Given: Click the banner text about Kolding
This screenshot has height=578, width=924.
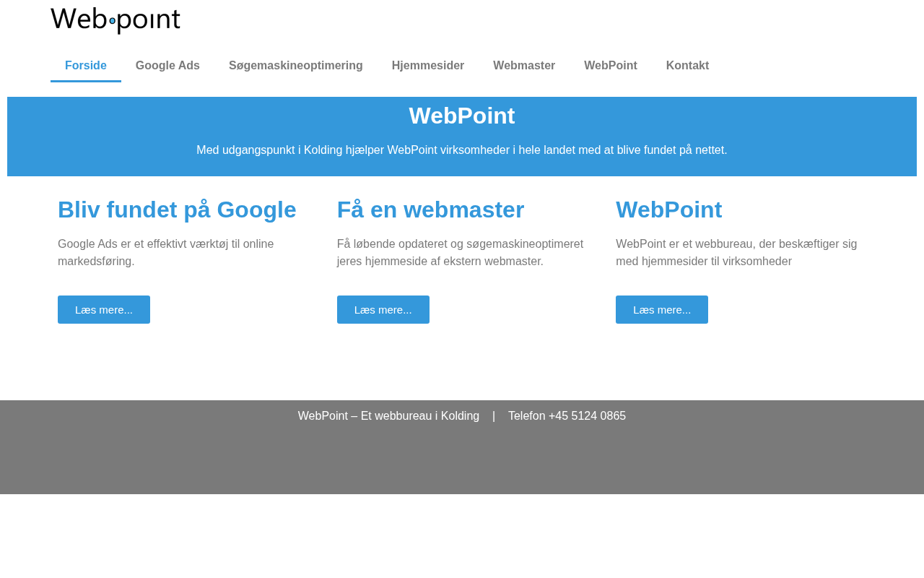Looking at the screenshot, I should (x=462, y=150).
